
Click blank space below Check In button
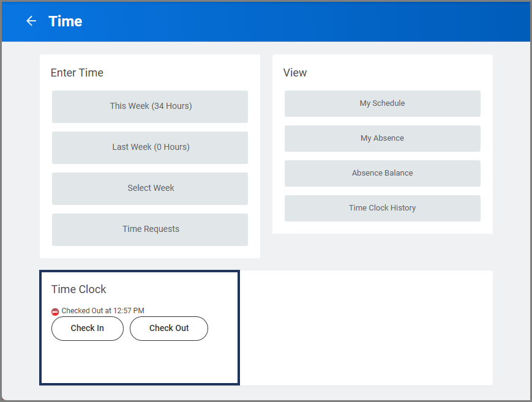pos(88,363)
